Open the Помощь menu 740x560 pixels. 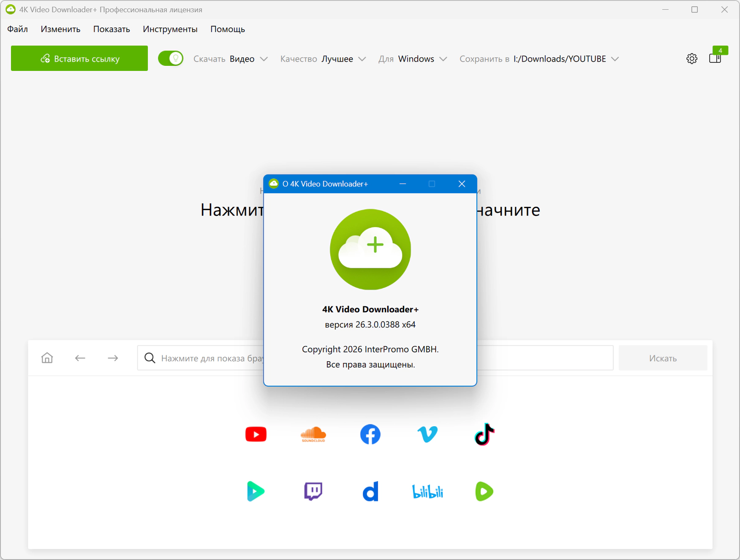[x=228, y=29]
